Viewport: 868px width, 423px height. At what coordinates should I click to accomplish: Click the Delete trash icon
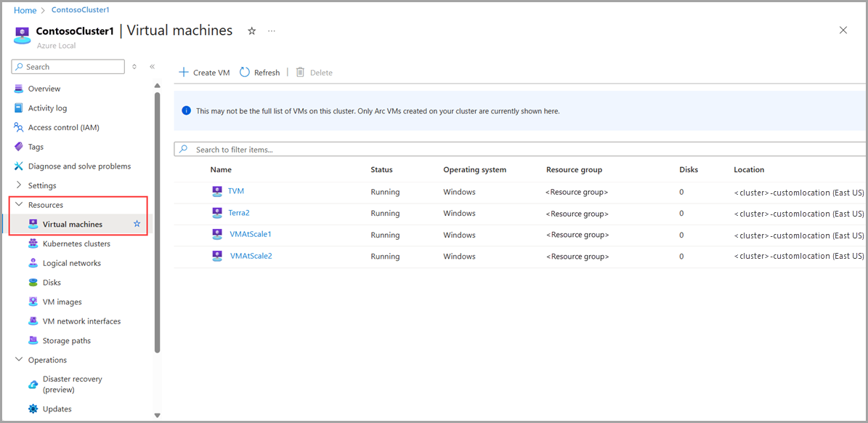click(x=300, y=73)
